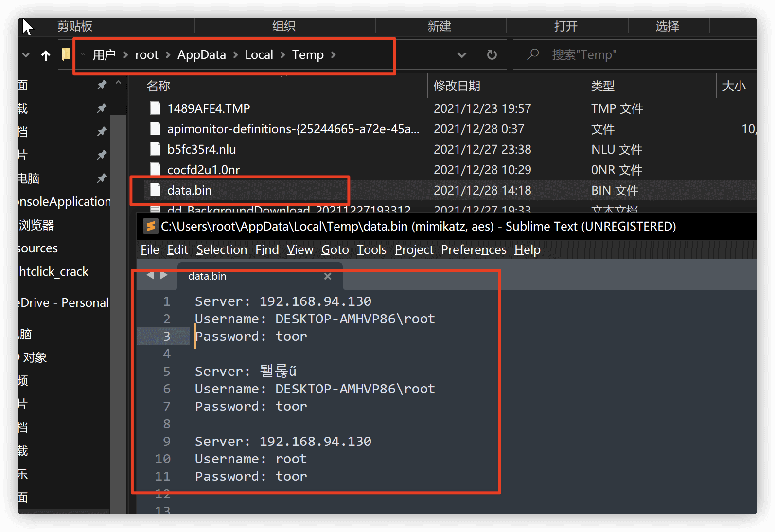
Task: Click line number 5 in gutter
Action: coord(167,372)
